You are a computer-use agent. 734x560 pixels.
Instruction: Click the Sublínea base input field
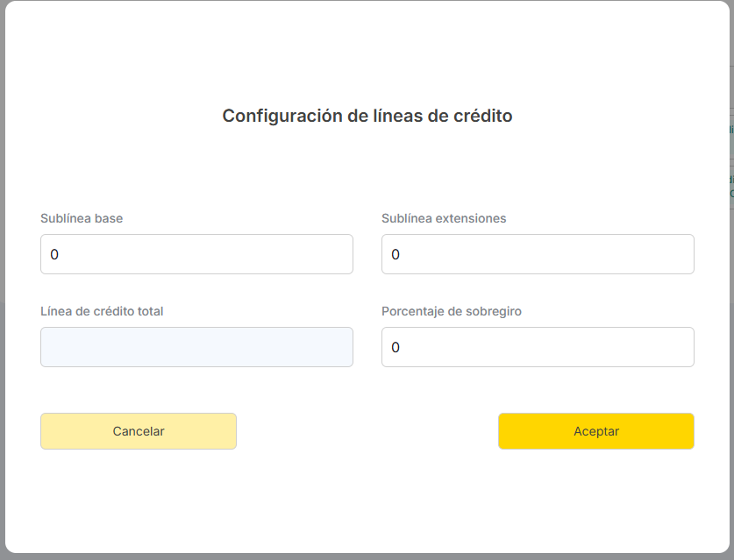tap(196, 254)
